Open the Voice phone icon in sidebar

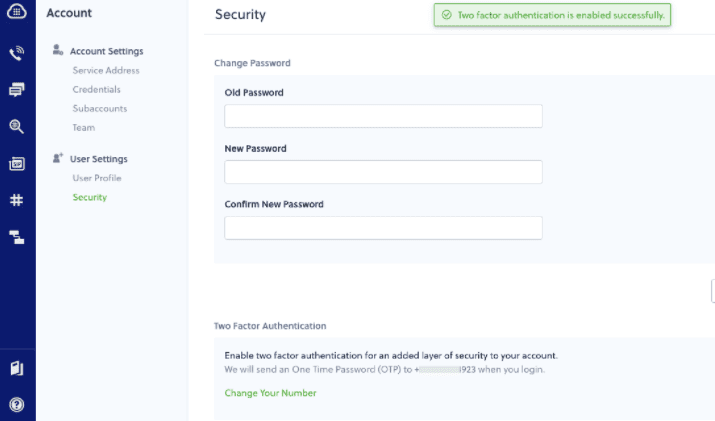[x=16, y=53]
